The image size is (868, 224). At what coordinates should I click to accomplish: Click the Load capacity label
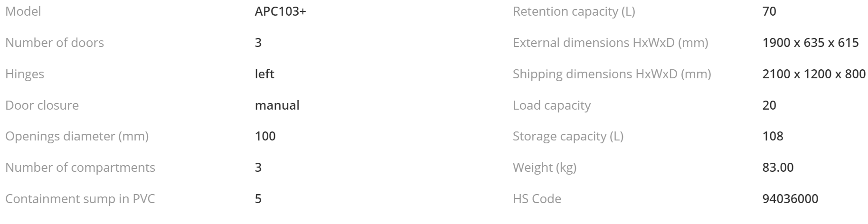click(x=551, y=105)
